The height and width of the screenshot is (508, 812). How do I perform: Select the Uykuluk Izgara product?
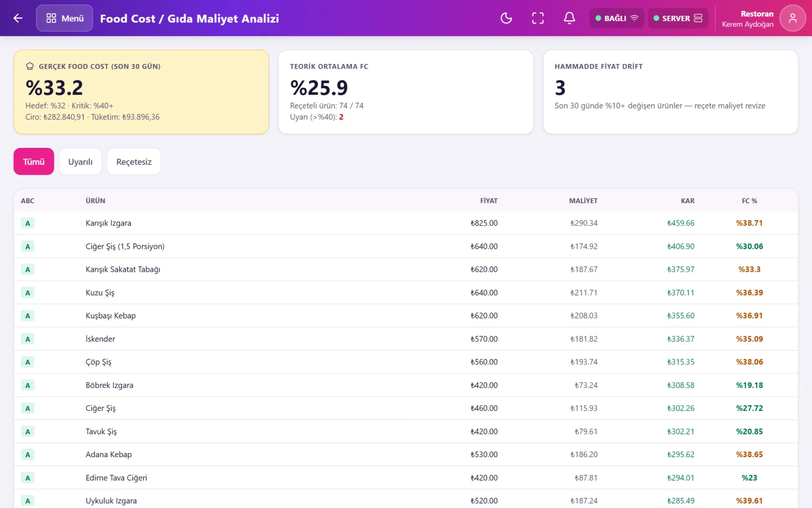click(111, 500)
